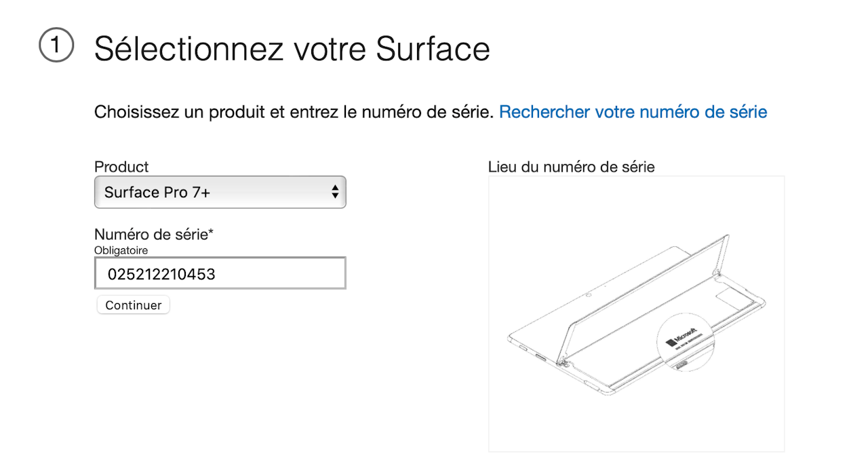Click the up-down arrows of Product selector
This screenshot has height=464, width=868.
tap(334, 192)
